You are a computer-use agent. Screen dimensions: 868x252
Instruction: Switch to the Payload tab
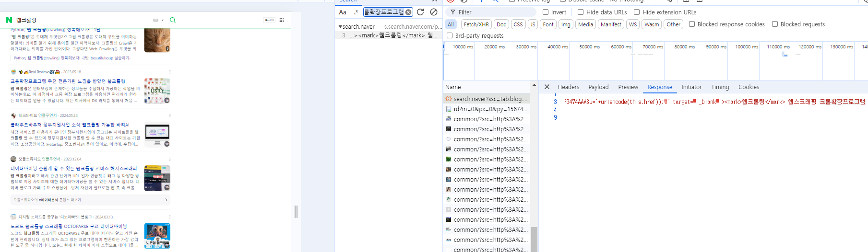coord(598,87)
